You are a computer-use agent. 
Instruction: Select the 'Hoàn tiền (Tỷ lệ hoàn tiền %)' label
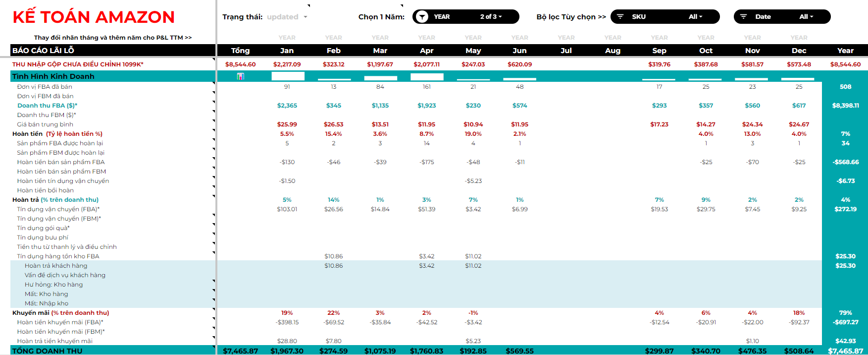(x=57, y=134)
